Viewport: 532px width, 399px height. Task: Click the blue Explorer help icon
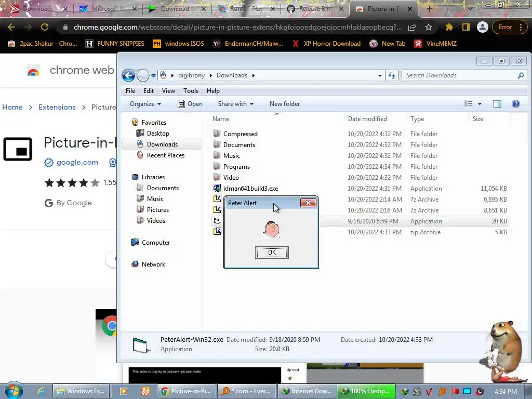[x=516, y=104]
